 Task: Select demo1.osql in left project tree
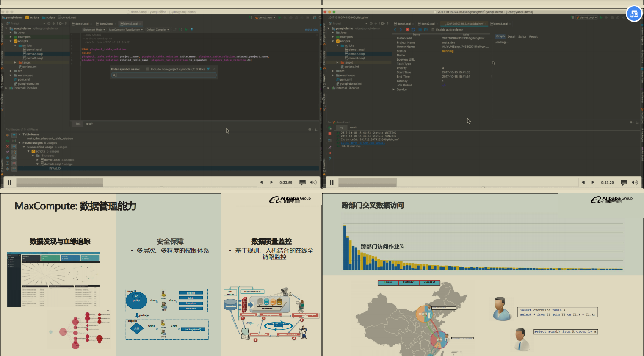tap(33, 50)
